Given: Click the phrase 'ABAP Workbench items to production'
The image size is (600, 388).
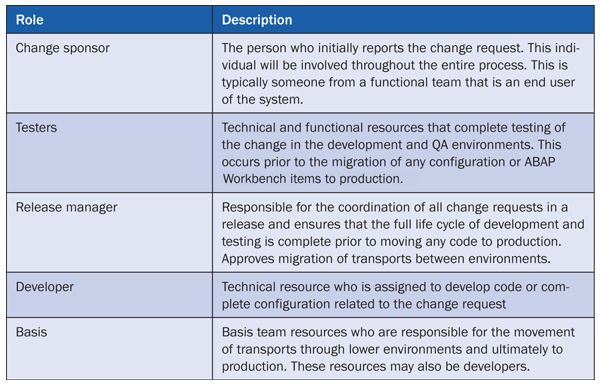Looking at the screenshot, I should [x=388, y=170].
